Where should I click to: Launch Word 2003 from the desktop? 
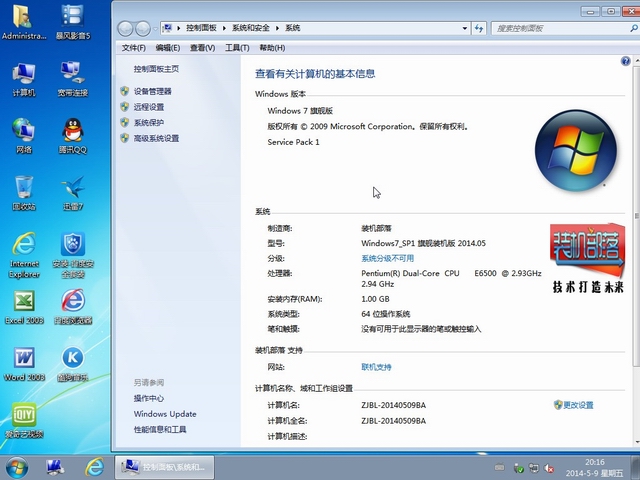[x=24, y=364]
